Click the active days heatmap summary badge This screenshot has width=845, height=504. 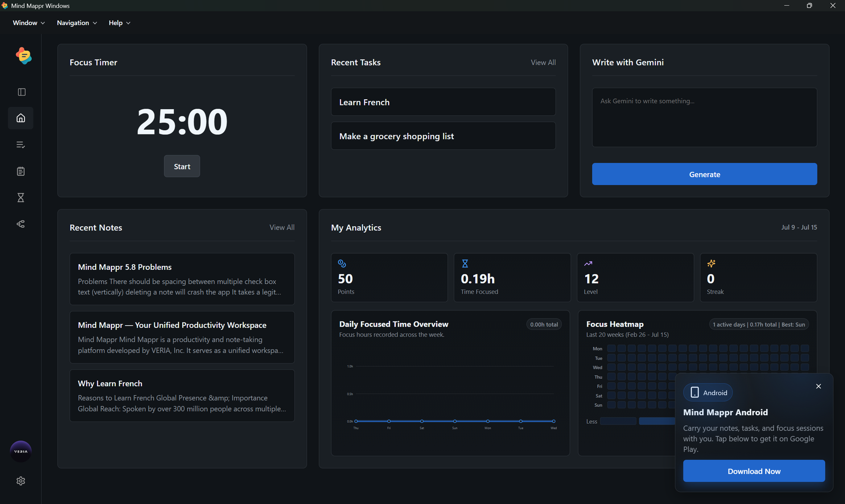[x=759, y=325]
